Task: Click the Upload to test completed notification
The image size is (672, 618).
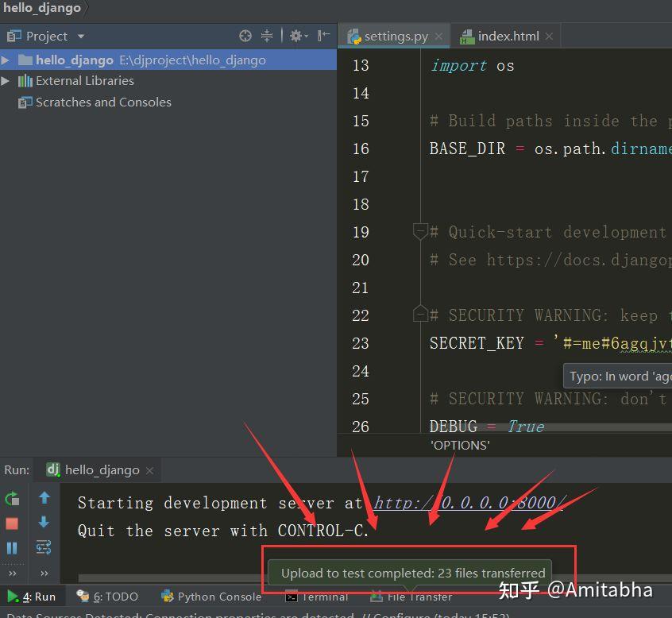Action: [x=410, y=573]
